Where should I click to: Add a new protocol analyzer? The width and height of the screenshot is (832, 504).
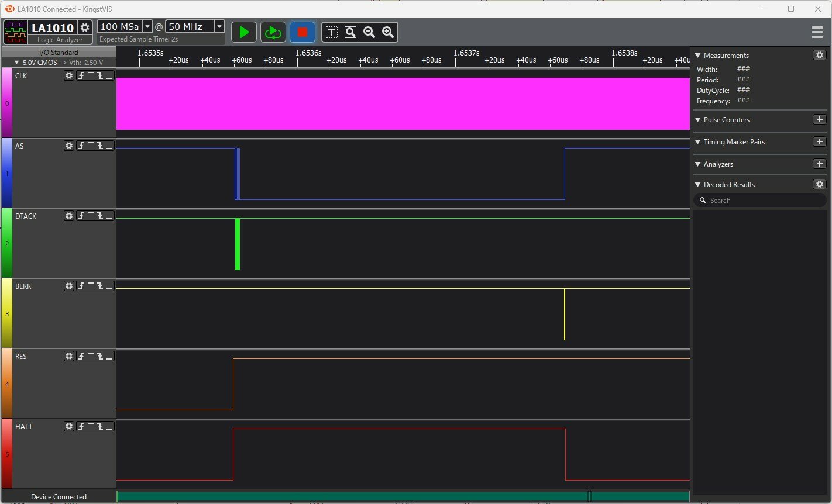click(819, 164)
